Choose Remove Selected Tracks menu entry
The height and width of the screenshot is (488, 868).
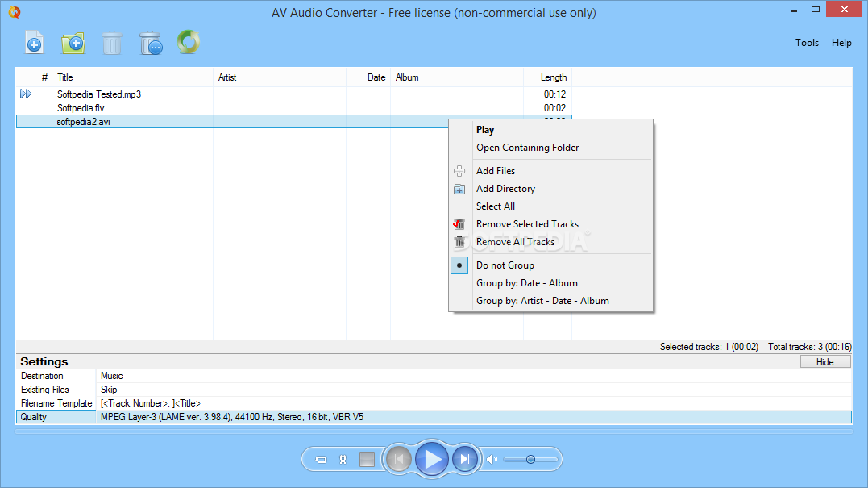click(x=527, y=223)
